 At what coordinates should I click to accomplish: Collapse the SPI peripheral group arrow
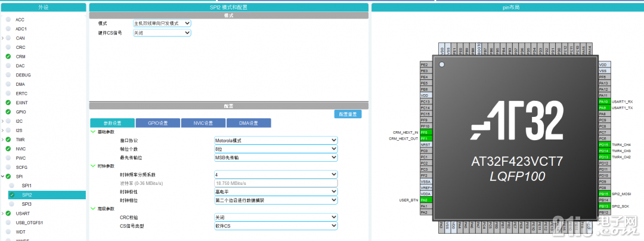pos(3,177)
